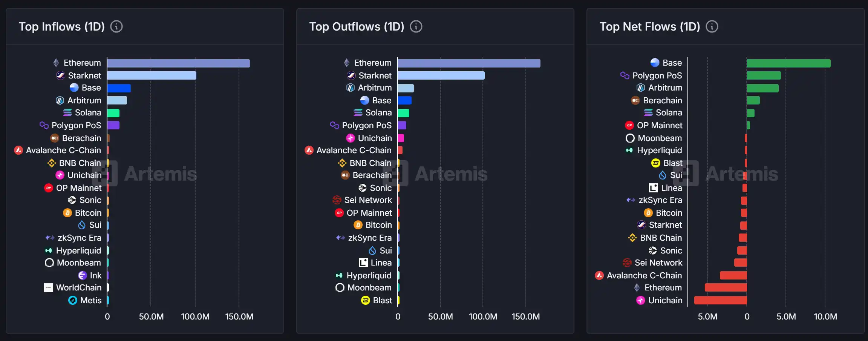
Task: Click the Ethereum bar in Top Inflows chart
Action: click(179, 63)
